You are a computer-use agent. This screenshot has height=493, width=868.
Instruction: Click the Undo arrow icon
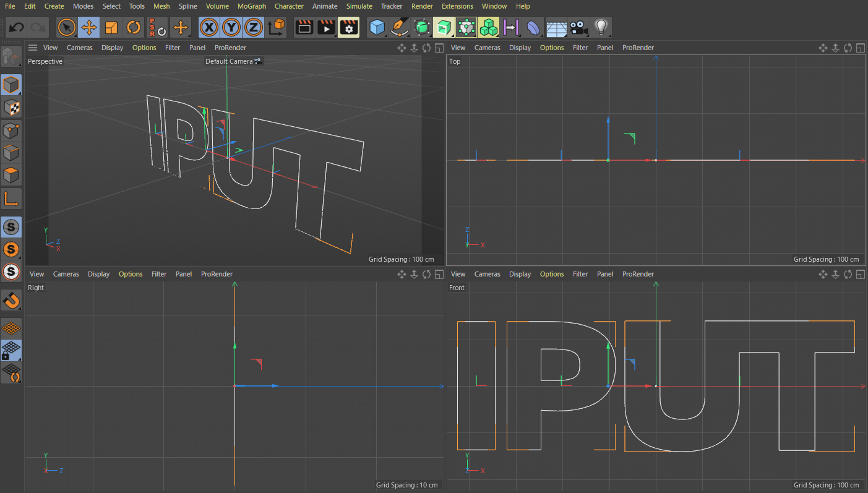pos(17,27)
